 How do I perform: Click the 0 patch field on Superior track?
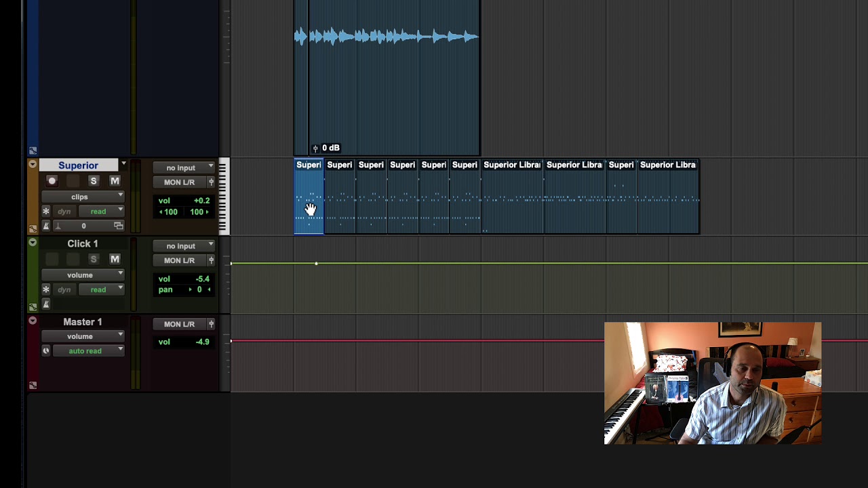pos(83,226)
